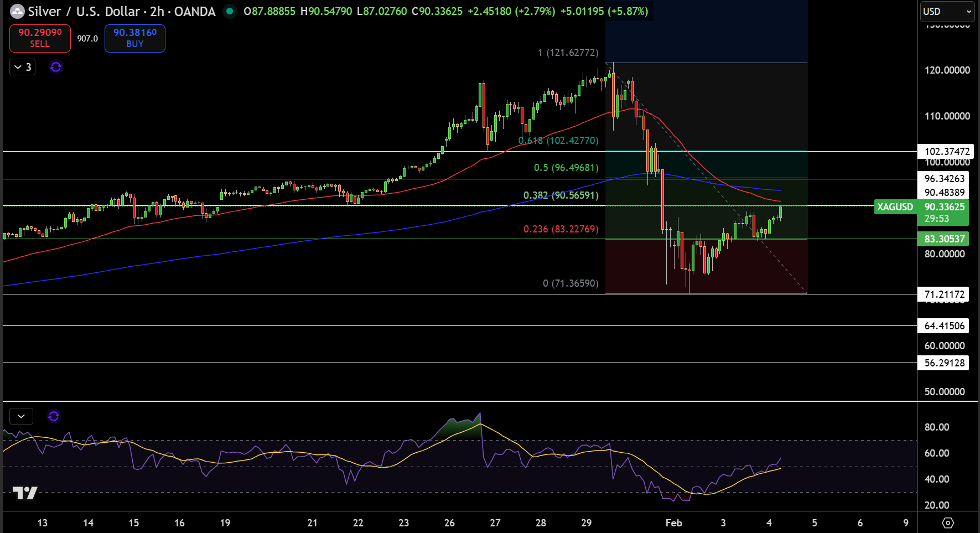The image size is (980, 533).
Task: Click the Silver / U.S. Dollar symbol title
Action: [x=84, y=11]
